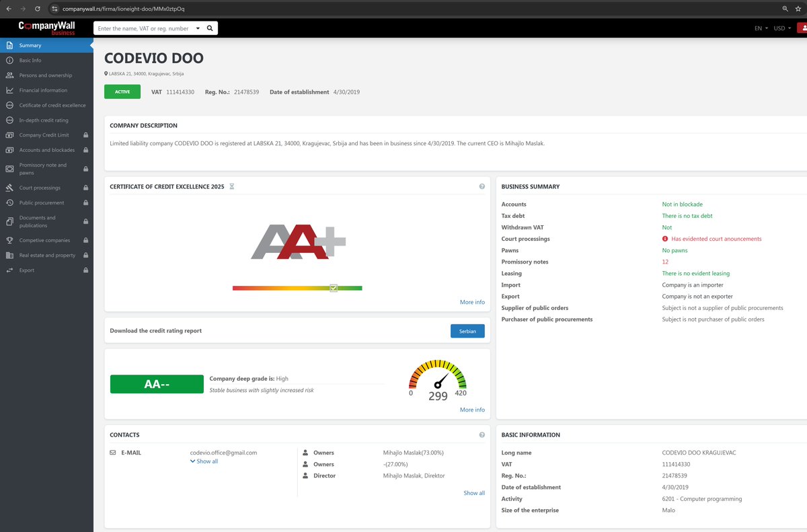
Task: Click the AA+ certificate image
Action: (298, 242)
